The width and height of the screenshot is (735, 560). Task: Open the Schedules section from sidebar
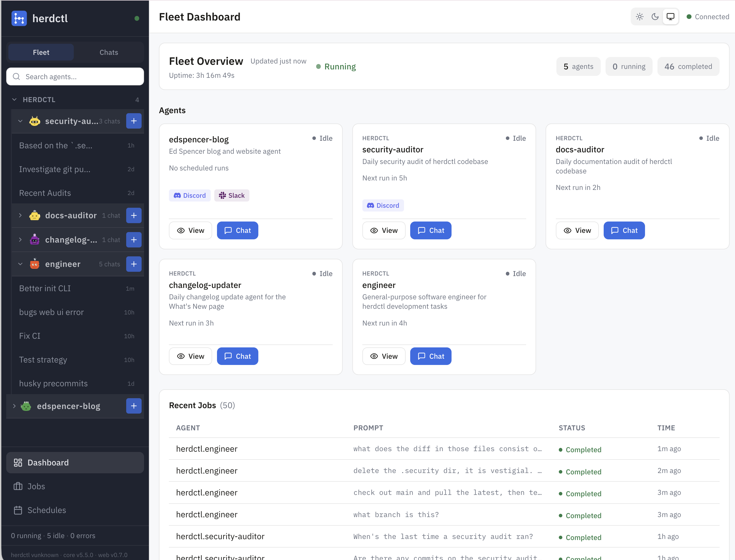click(46, 510)
